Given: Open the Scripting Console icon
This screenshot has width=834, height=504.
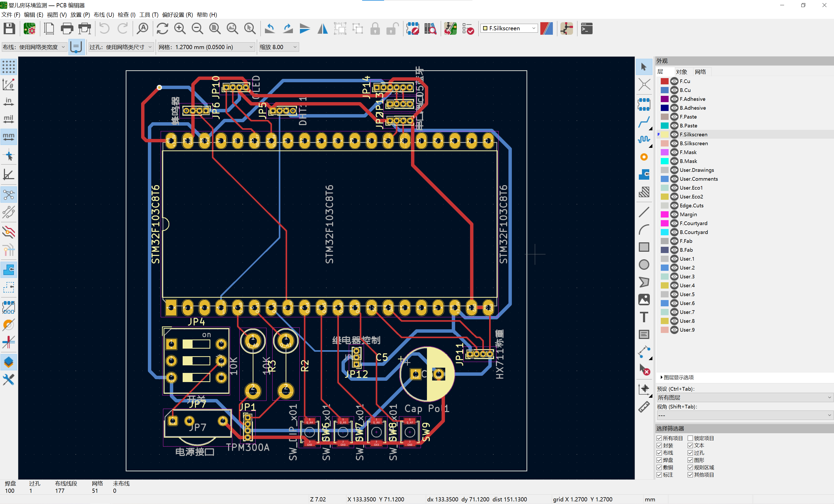Looking at the screenshot, I should point(587,28).
